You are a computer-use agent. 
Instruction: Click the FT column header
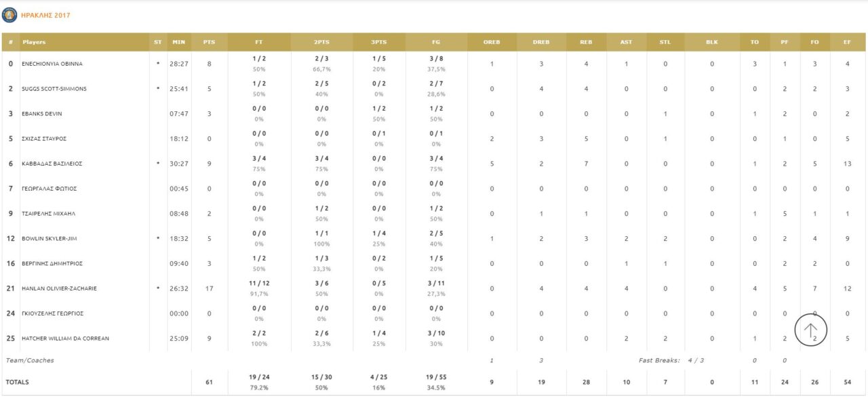pos(259,42)
